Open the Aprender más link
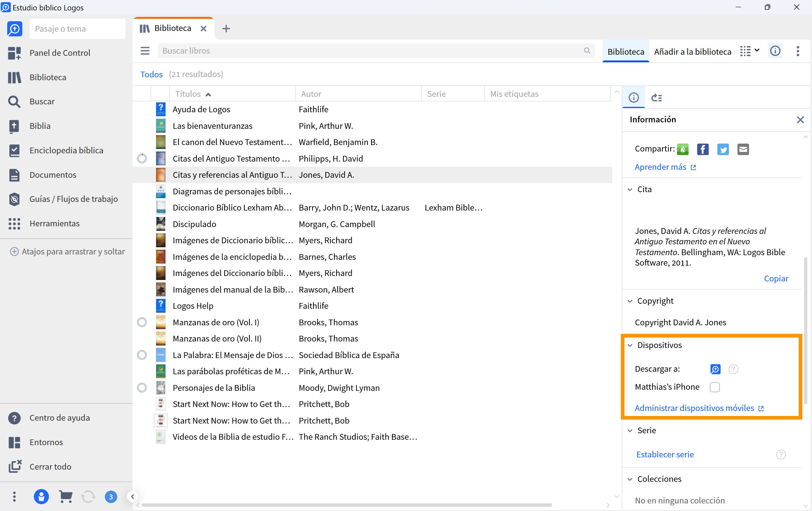812x511 pixels. tap(665, 167)
